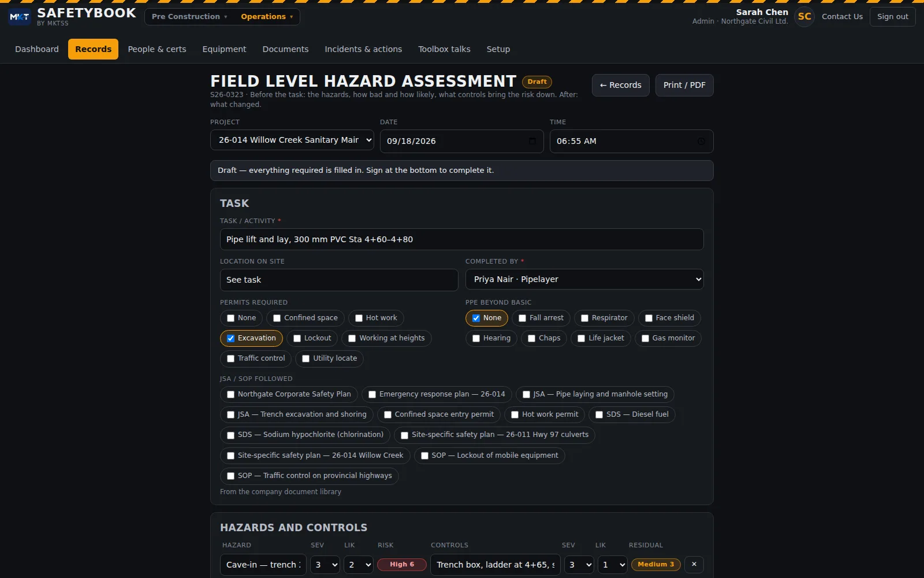The height and width of the screenshot is (578, 924).
Task: Click the Print / PDF button
Action: 684,85
